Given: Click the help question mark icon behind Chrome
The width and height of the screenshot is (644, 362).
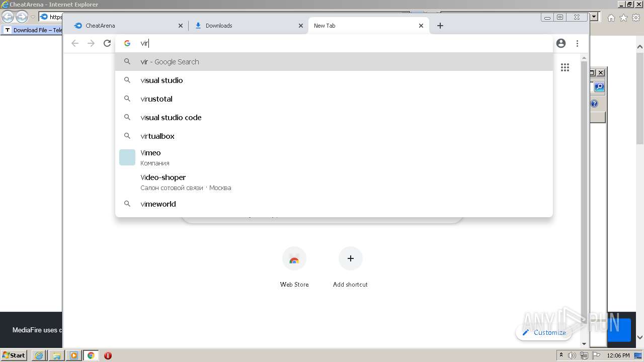Looking at the screenshot, I should 594,104.
